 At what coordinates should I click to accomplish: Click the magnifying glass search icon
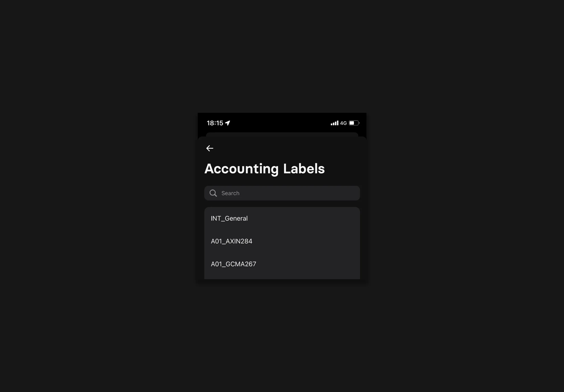point(213,193)
